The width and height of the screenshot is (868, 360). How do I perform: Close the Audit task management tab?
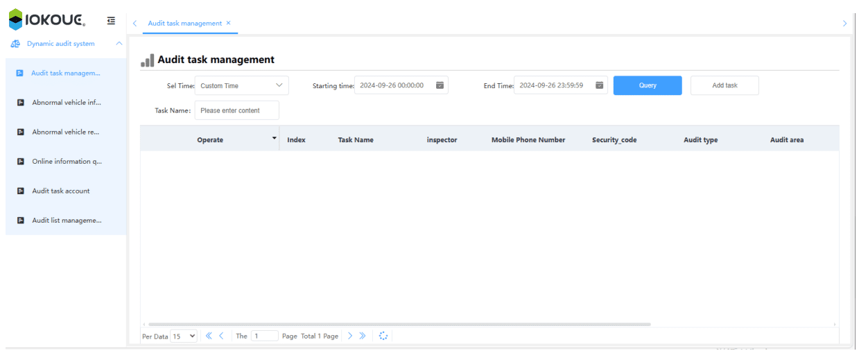229,23
